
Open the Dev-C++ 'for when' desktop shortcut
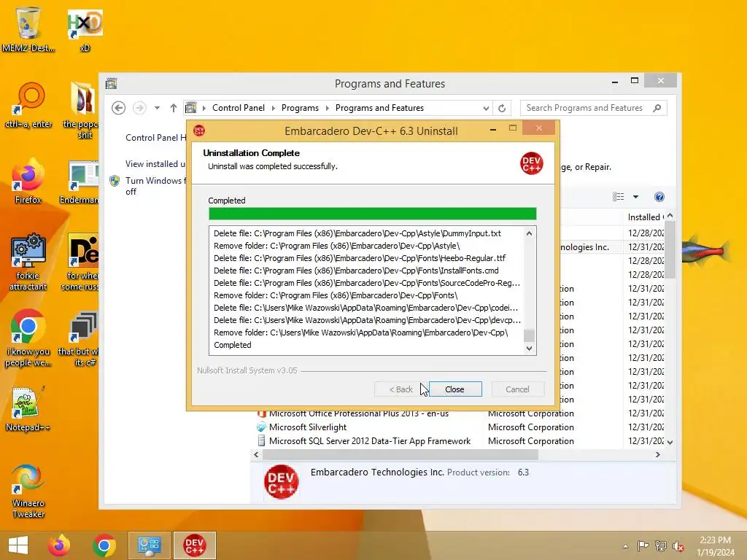pyautogui.click(x=80, y=262)
